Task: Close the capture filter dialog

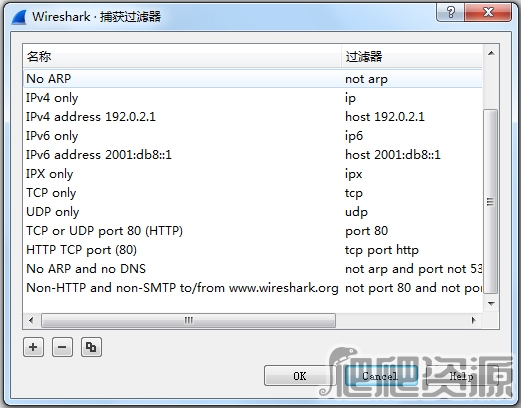Action: 488,13
